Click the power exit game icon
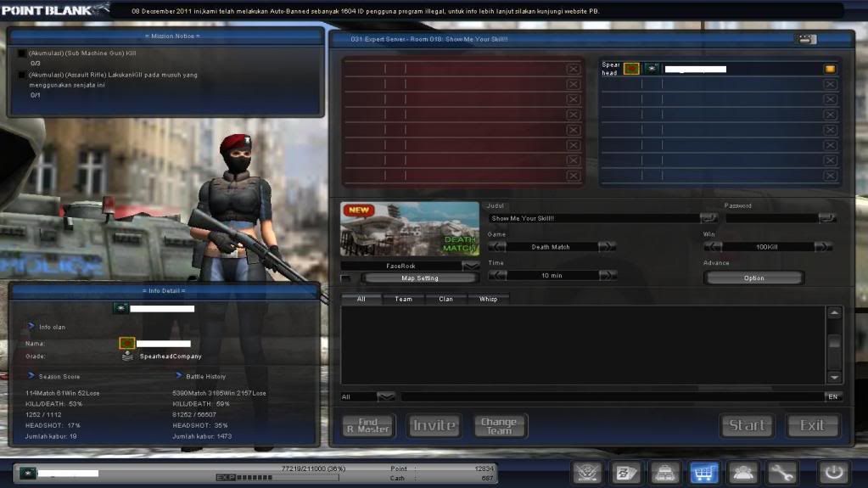 pyautogui.click(x=834, y=473)
